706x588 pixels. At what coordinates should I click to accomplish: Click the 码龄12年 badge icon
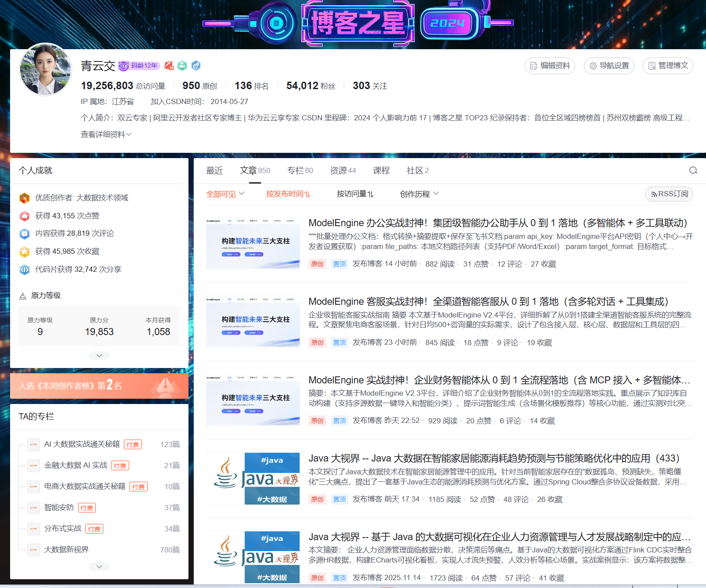point(139,65)
